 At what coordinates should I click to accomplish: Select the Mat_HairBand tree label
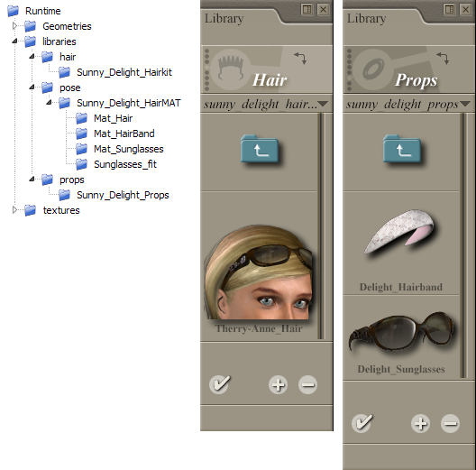coord(124,134)
